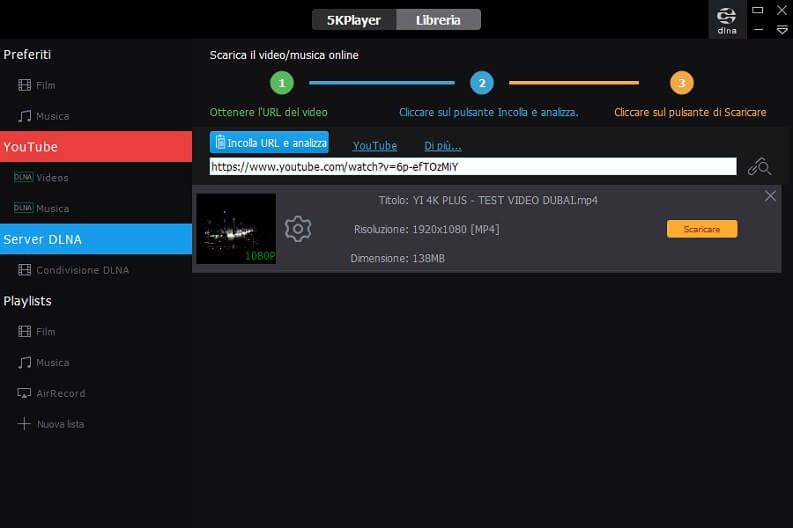Open the DLNA settings icon
The height and width of the screenshot is (528, 793).
pyautogui.click(x=726, y=20)
